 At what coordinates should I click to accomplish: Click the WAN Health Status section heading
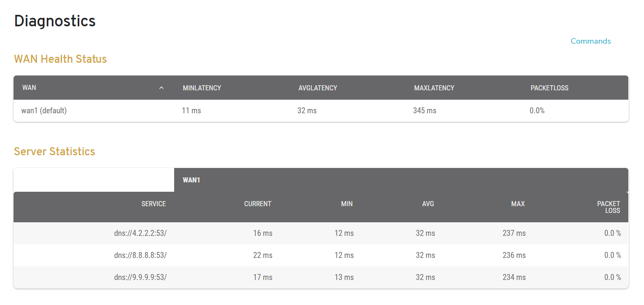click(x=60, y=59)
